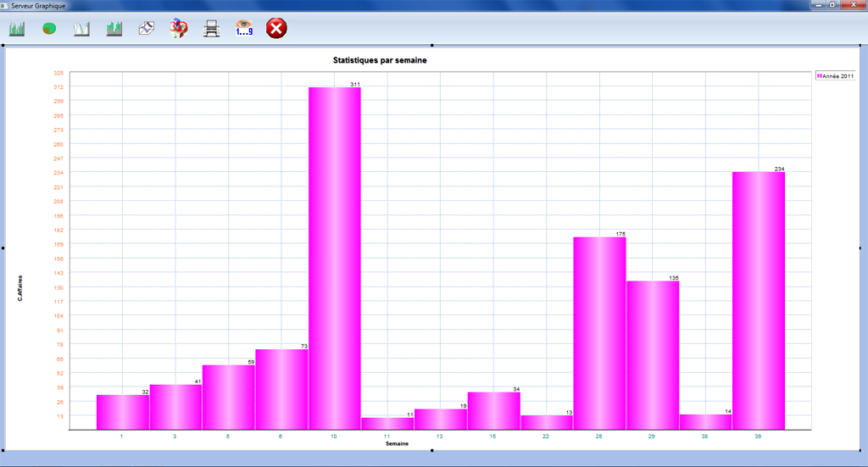Click the Année 2011 legend entry
This screenshot has height=467, width=868.
tap(837, 76)
